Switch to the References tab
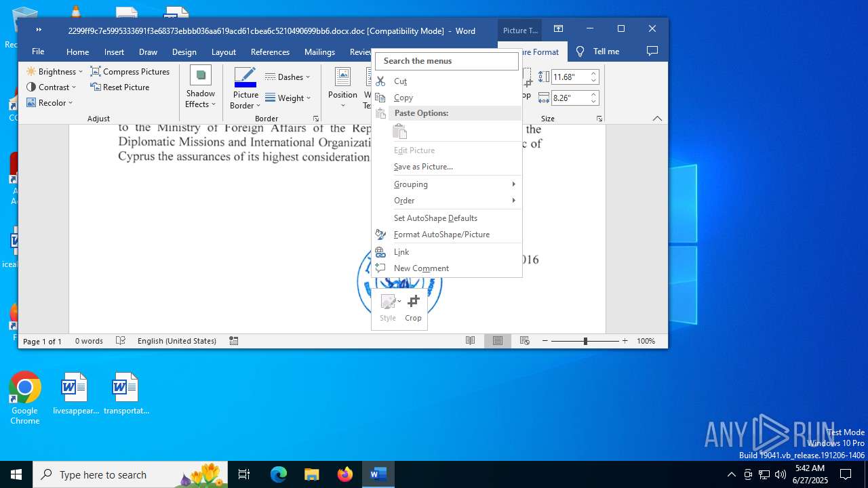Viewport: 868px width, 488px height. coord(270,52)
